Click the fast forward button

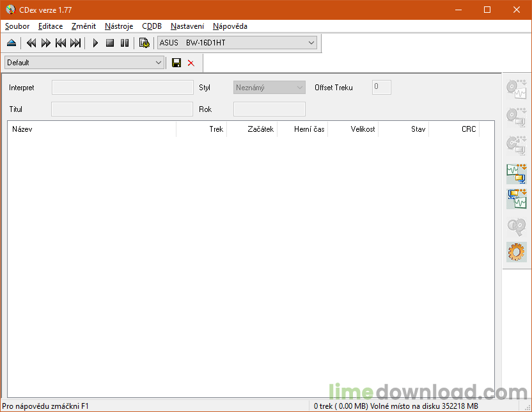point(46,43)
